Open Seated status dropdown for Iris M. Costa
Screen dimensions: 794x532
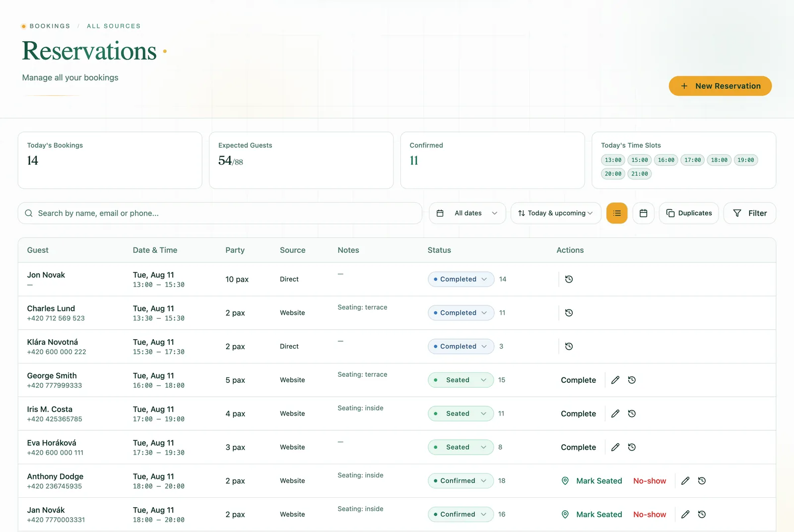[x=461, y=414]
